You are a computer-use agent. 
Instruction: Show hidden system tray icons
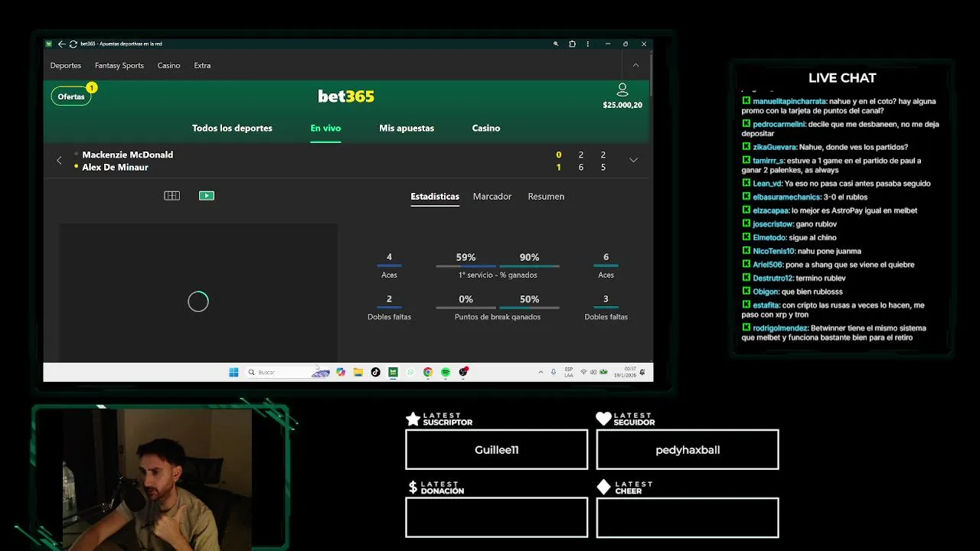tap(541, 372)
